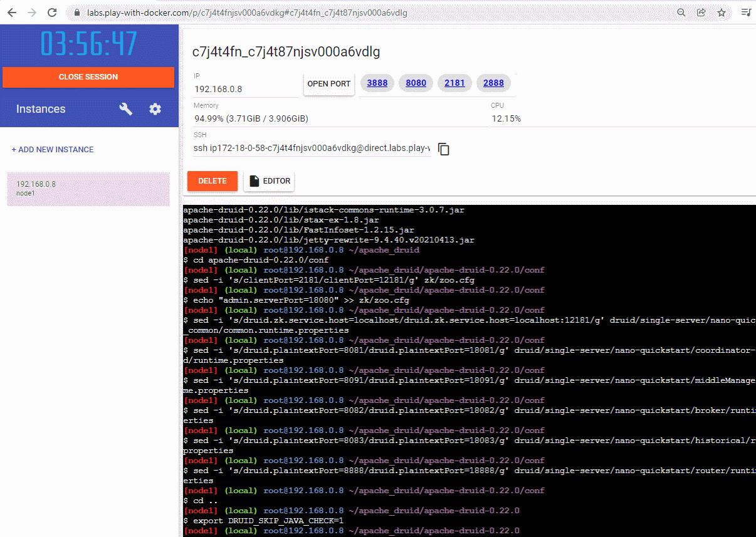Screen dimensions: 756x537
Task: Click the wrench icon beside Instances
Action: (125, 108)
